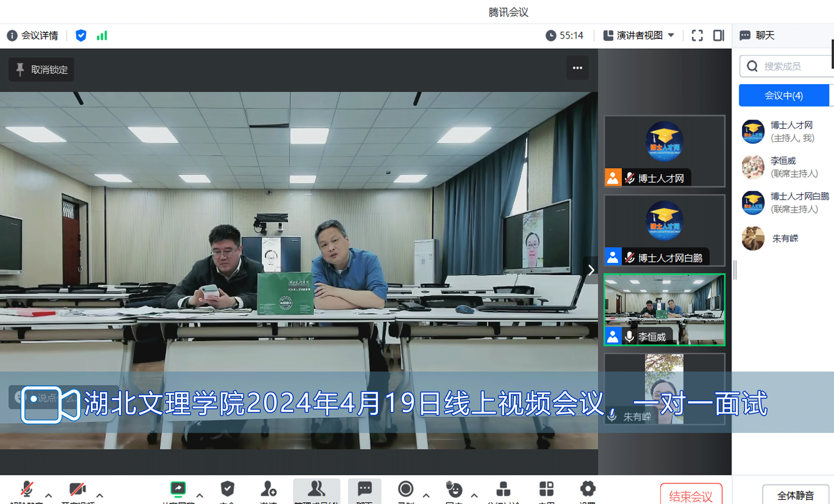Turn on camera with the video icon
This screenshot has width=834, height=504.
78,489
